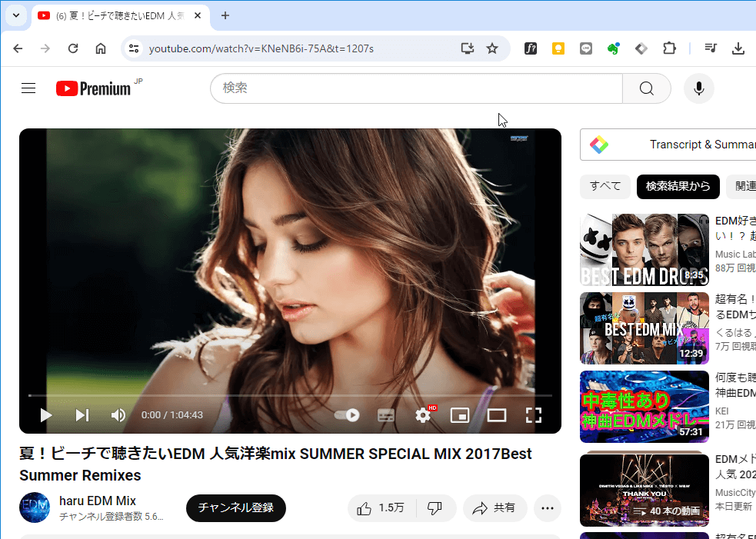Mute the video volume
The width and height of the screenshot is (756, 539).
coord(118,415)
